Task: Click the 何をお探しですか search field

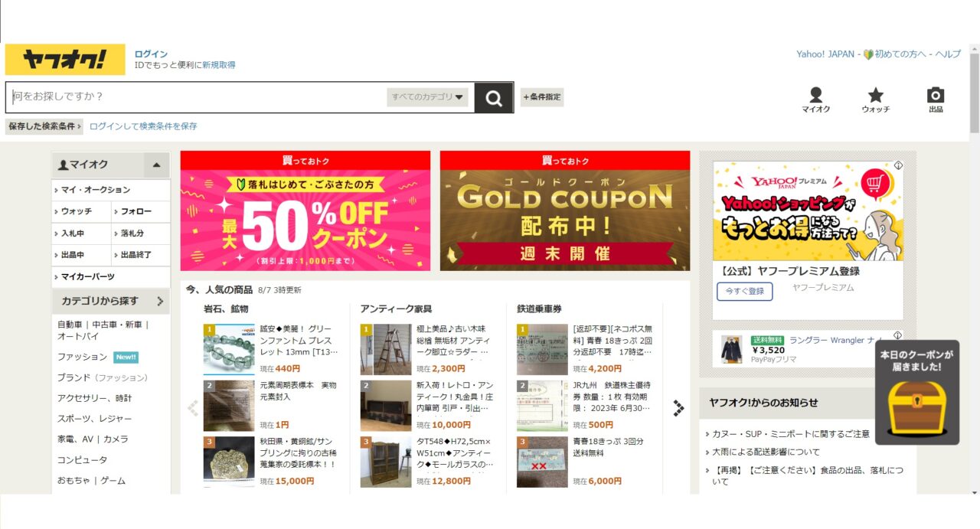Action: pos(199,97)
